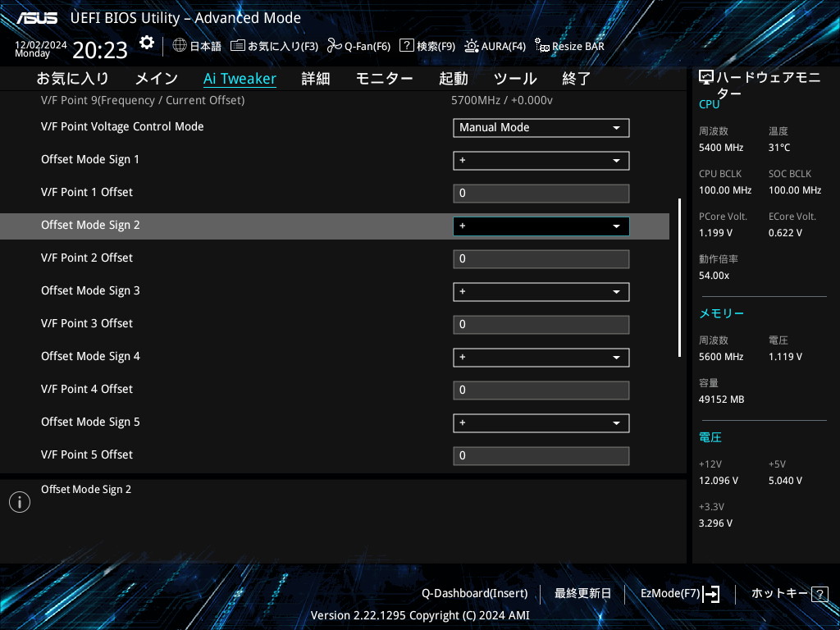Select Offset Mode Sign 1 label
Screen dimensions: 840x630
coord(90,160)
